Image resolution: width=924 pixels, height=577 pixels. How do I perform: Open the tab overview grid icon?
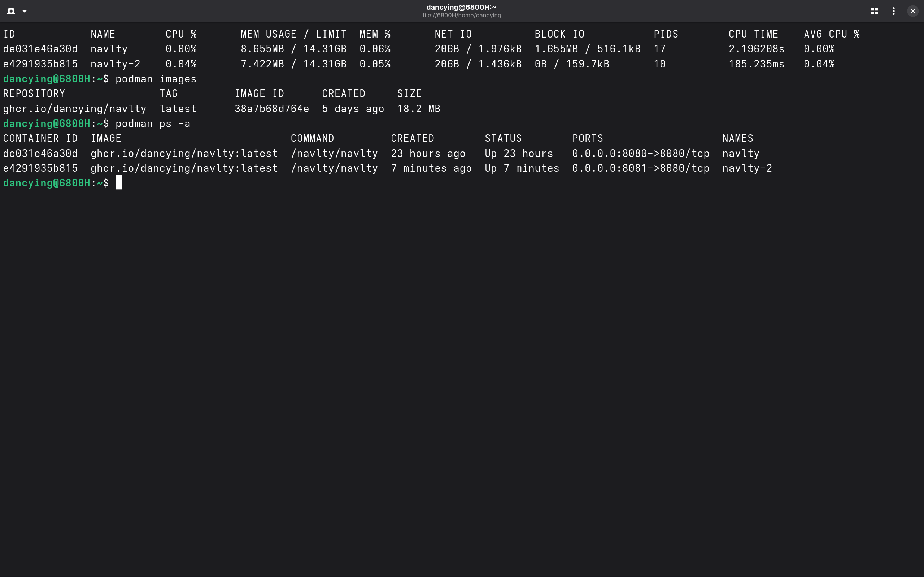[874, 11]
